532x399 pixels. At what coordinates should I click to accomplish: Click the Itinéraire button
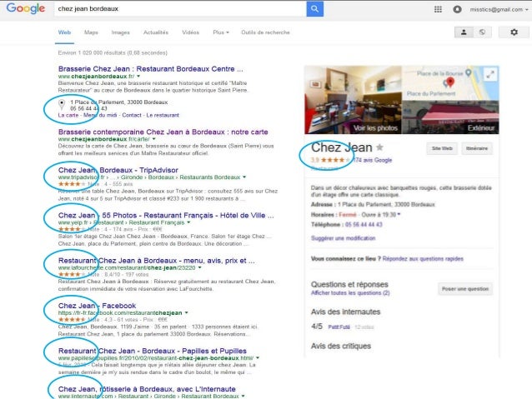tap(477, 148)
